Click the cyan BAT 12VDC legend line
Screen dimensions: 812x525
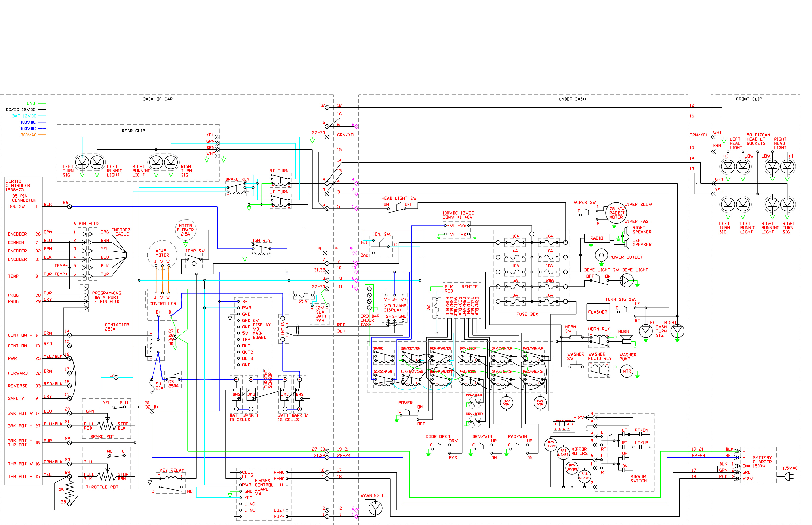pyautogui.click(x=42, y=116)
